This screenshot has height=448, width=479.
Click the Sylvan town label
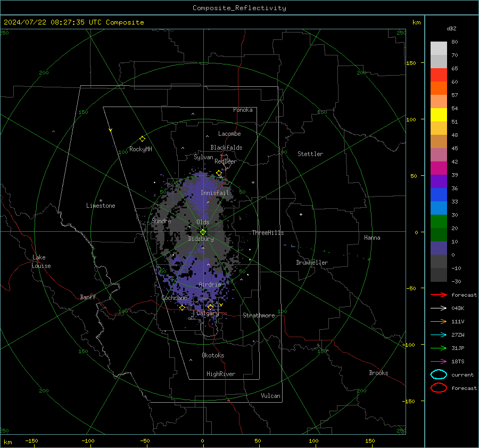203,158
